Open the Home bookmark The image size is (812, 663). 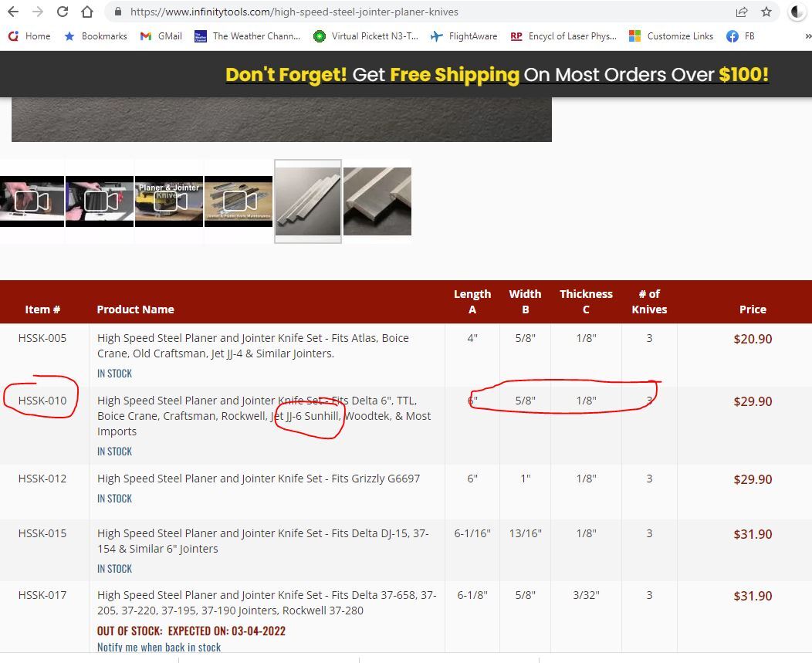click(29, 36)
